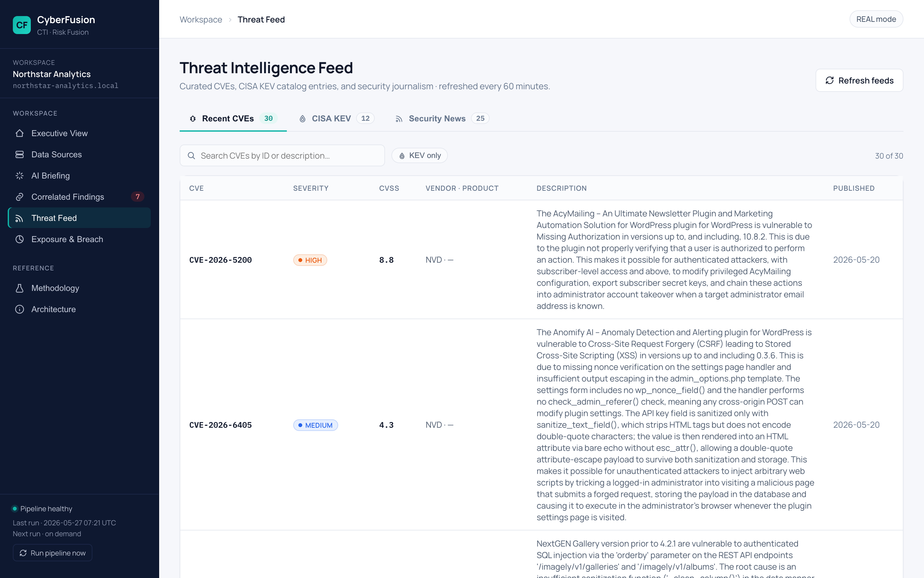The width and height of the screenshot is (924, 578).
Task: Open Executive View in the sidebar
Action: 79,133
